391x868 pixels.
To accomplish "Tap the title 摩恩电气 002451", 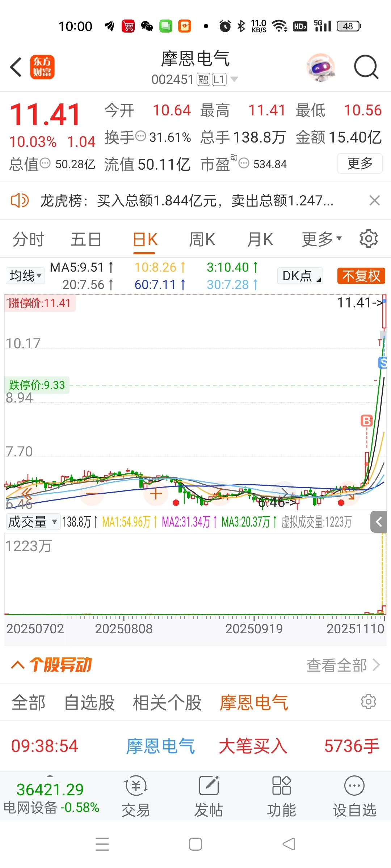I will tap(195, 68).
